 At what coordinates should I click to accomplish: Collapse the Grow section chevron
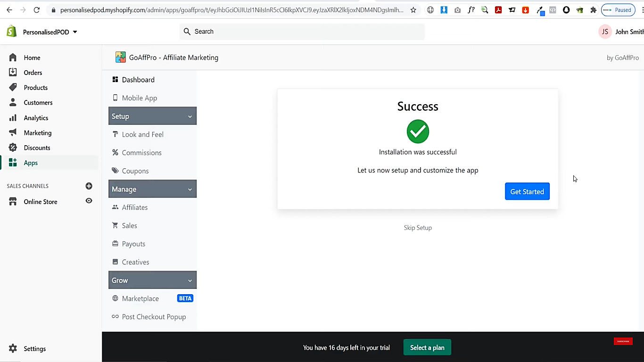[x=190, y=280]
